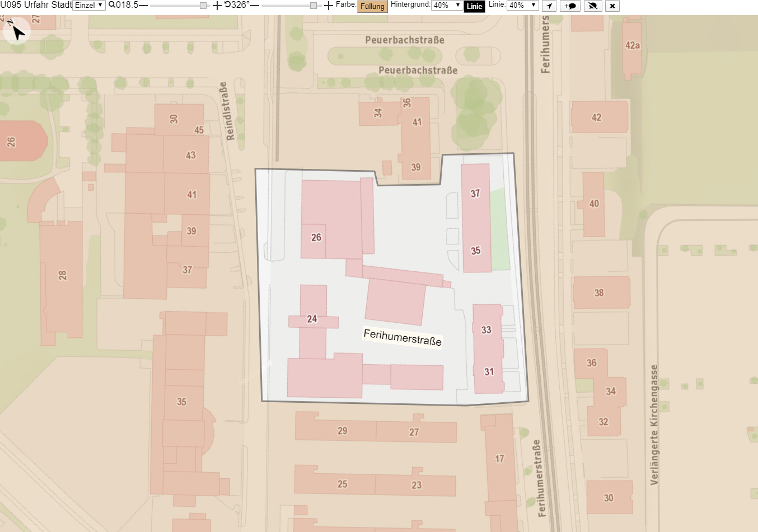Click the rotation slider handle

[314, 6]
